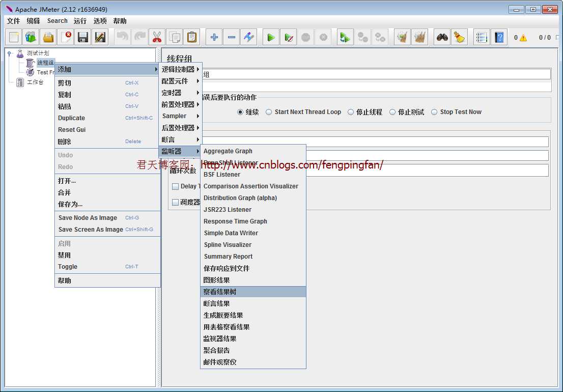Click the warning triangle error counter

coord(523,38)
